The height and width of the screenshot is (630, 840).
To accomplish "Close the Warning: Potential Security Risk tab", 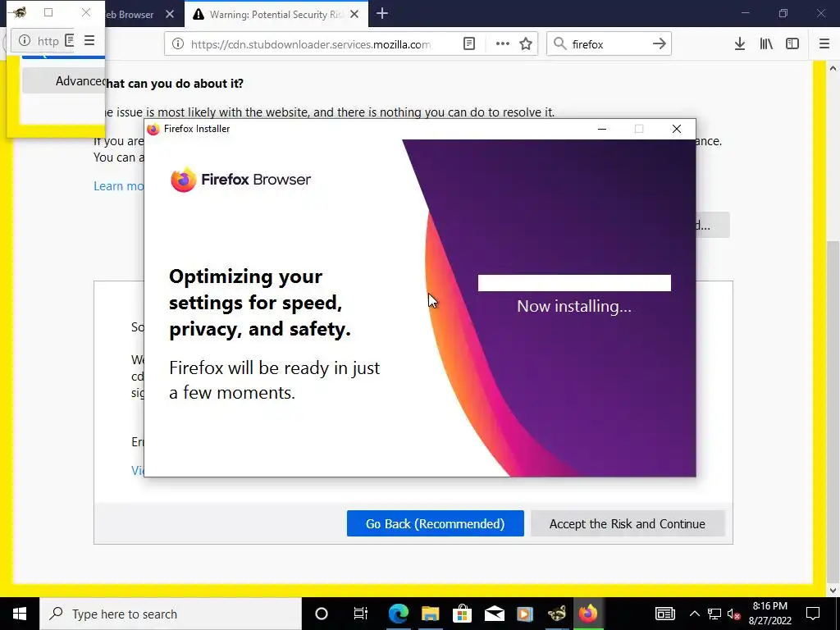I will coord(354,15).
